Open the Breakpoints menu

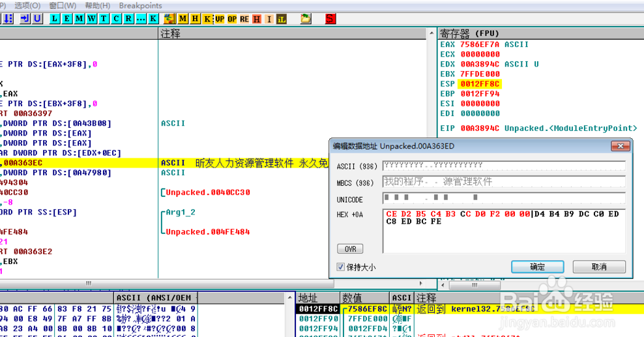click(140, 5)
